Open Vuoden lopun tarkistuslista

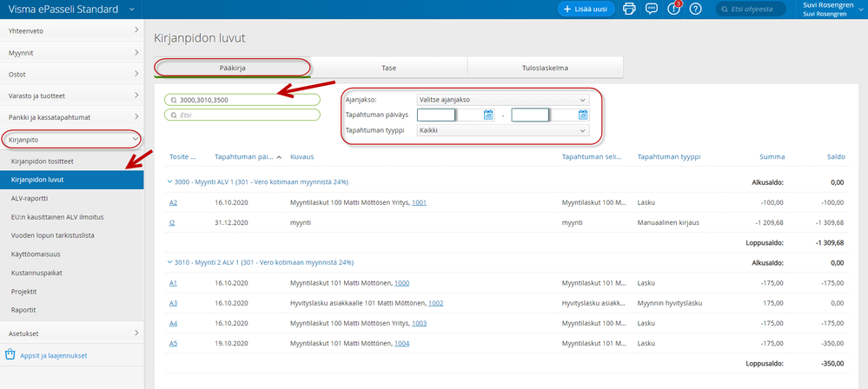click(72, 235)
